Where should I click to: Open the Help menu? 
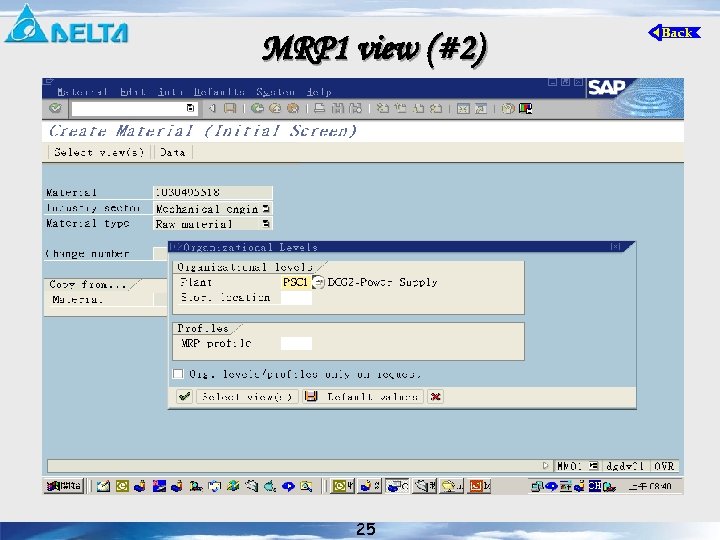[319, 92]
